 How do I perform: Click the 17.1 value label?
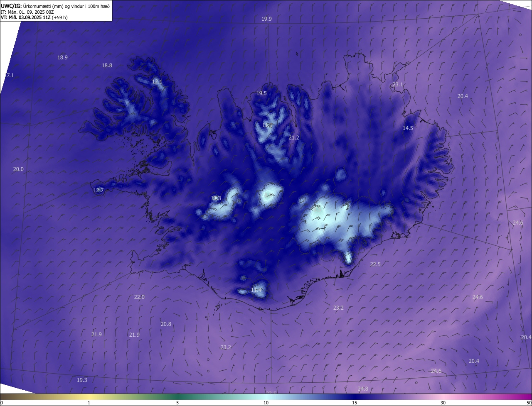[9, 75]
